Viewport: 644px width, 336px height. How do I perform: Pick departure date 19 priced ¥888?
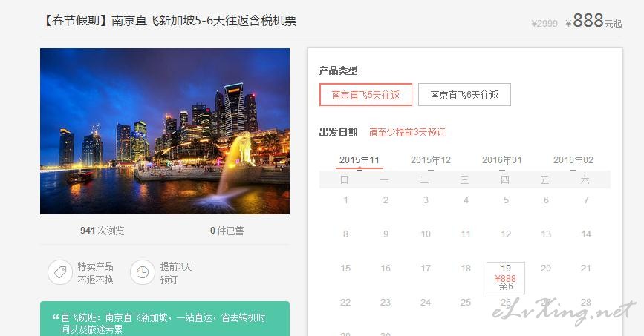506,277
